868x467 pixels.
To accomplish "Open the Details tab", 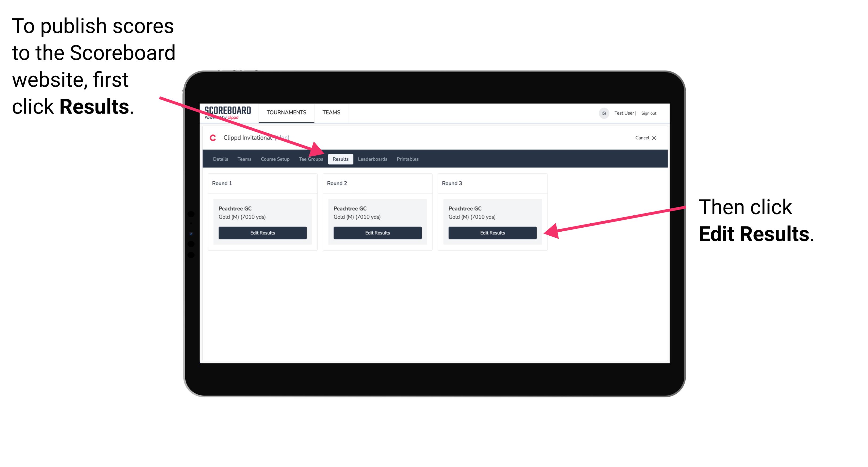I will (221, 159).
